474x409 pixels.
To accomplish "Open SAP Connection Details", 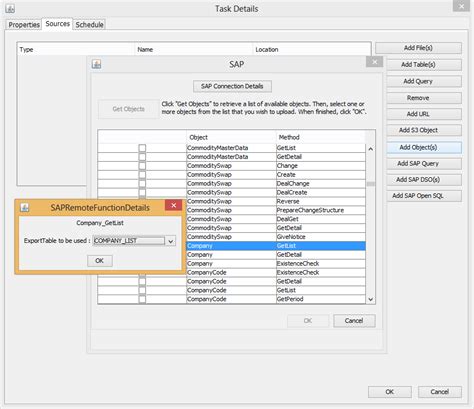I will coord(232,86).
